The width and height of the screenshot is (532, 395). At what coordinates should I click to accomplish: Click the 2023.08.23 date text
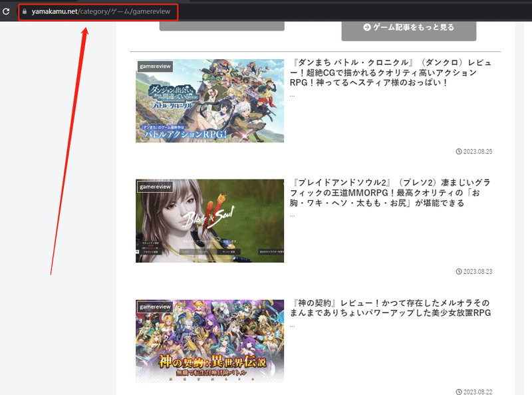[x=477, y=272]
